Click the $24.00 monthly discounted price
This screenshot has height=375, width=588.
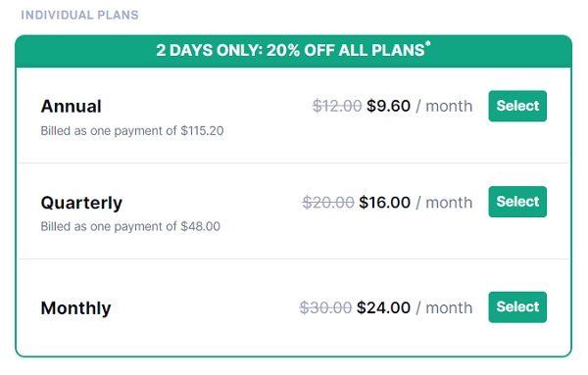383,308
